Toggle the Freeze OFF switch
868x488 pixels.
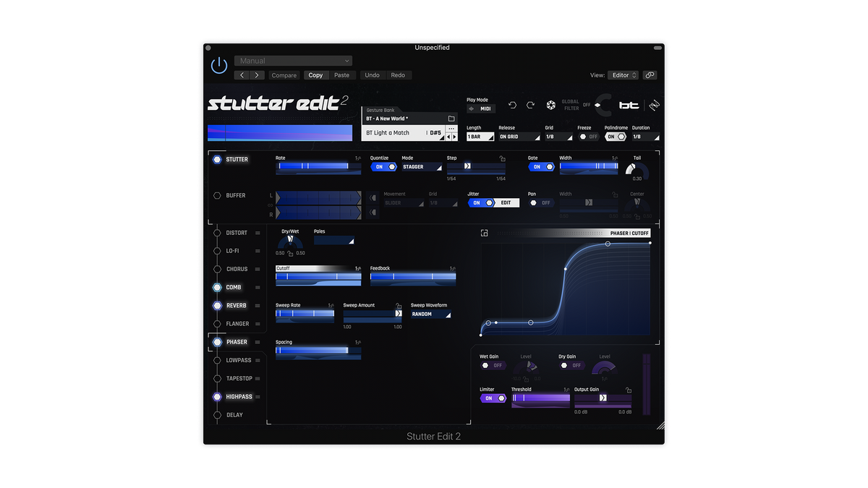(x=588, y=137)
